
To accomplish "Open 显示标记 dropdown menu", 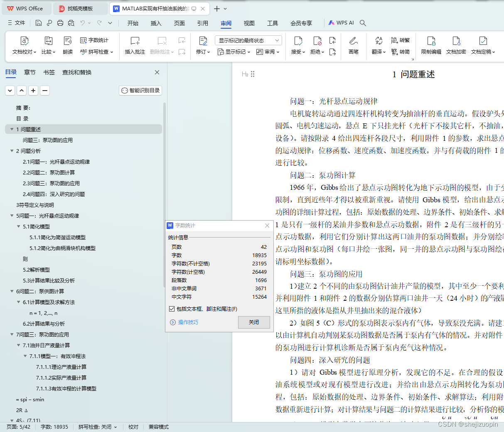I will (x=234, y=52).
